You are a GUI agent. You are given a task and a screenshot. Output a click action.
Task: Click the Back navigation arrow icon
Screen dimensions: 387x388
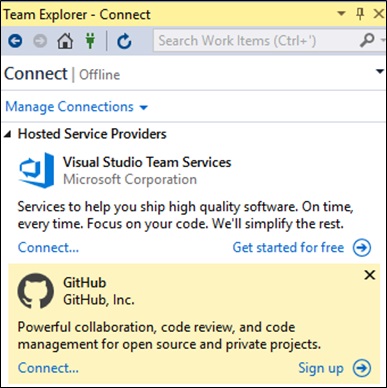pos(15,41)
